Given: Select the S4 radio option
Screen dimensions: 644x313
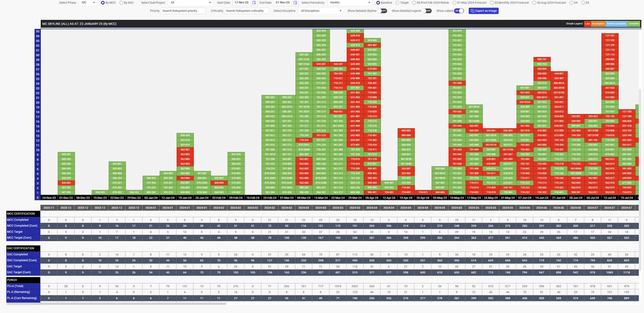Looking at the screenshot, I should pyautogui.click(x=571, y=3).
